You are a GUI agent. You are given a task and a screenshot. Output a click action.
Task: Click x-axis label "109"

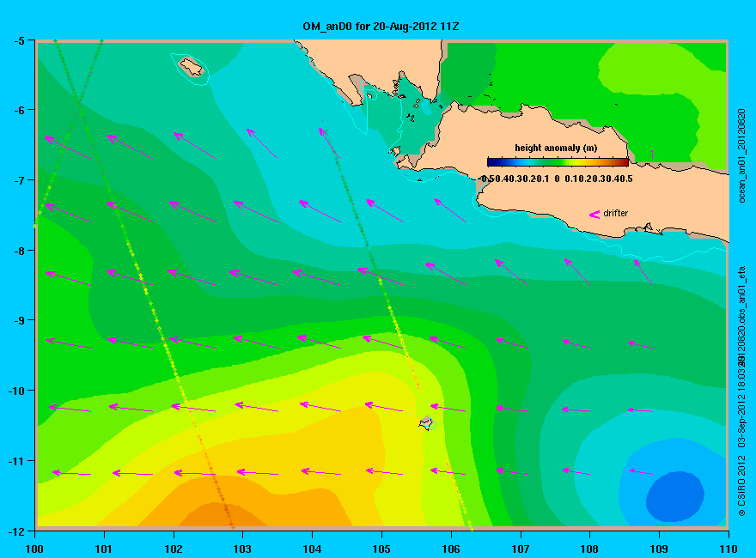[659, 549]
